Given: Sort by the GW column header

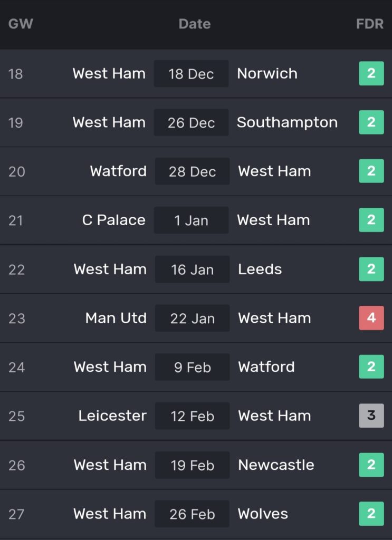Looking at the screenshot, I should tap(21, 24).
